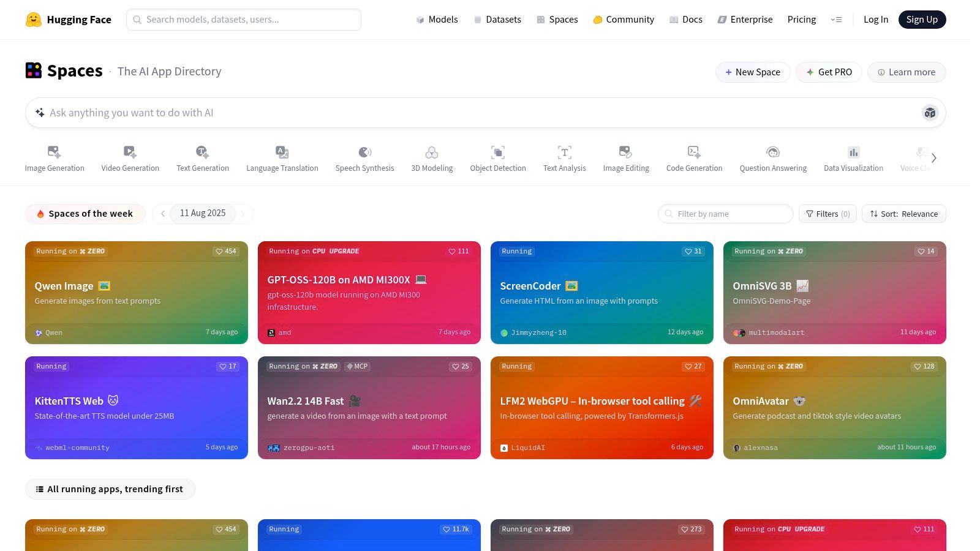980x551 pixels.
Task: Like the OmniAvatar space (128 hearts)
Action: tap(924, 367)
